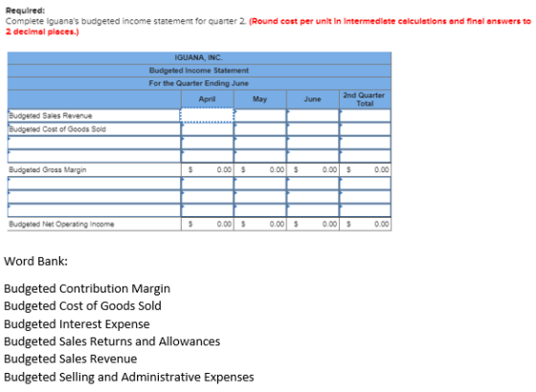Viewport: 536px width, 392px height.
Task: Click Budgeted Interest Expense in the word bank
Action: coord(77,324)
